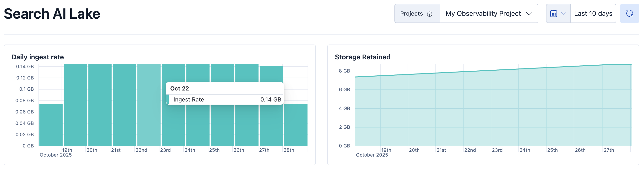Click the Search AI Lake page heading
644x169 pixels.
click(x=52, y=14)
